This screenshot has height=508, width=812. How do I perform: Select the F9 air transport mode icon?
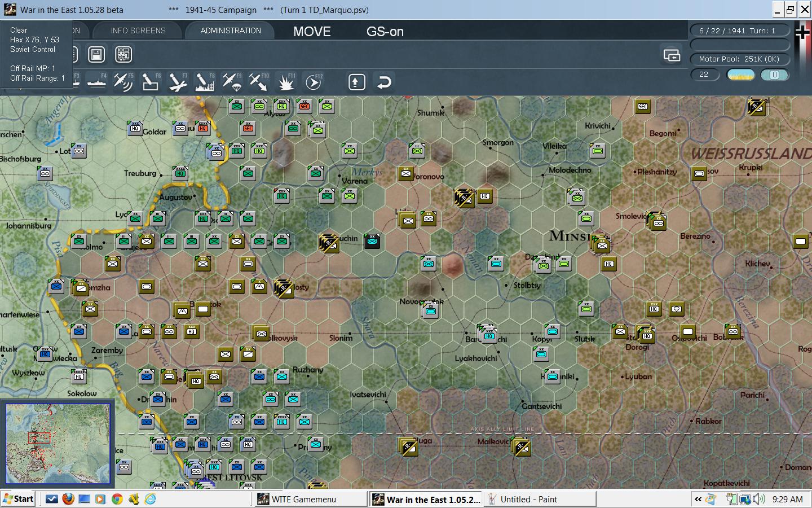[x=232, y=82]
